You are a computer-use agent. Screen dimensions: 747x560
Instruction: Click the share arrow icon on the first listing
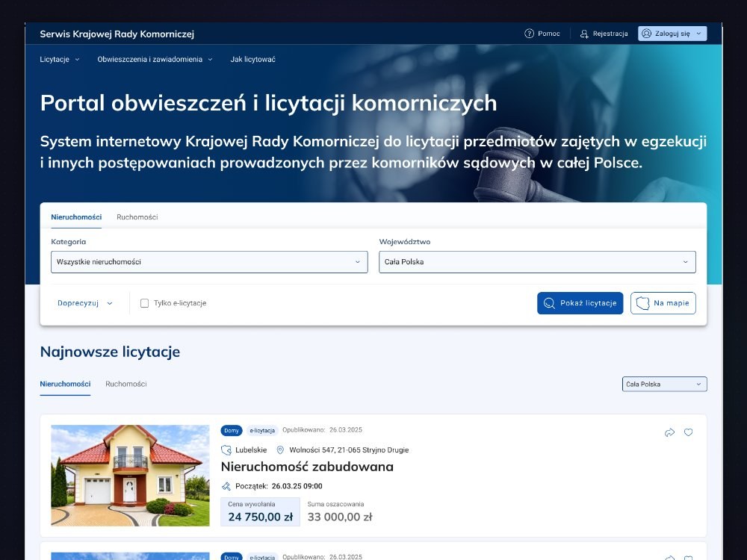coord(669,432)
